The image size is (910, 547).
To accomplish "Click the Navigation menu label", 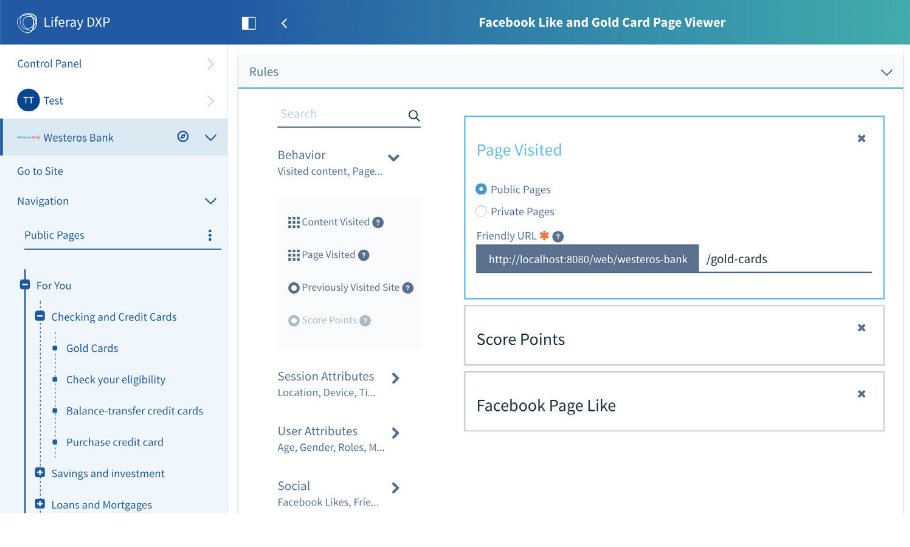I will point(42,201).
